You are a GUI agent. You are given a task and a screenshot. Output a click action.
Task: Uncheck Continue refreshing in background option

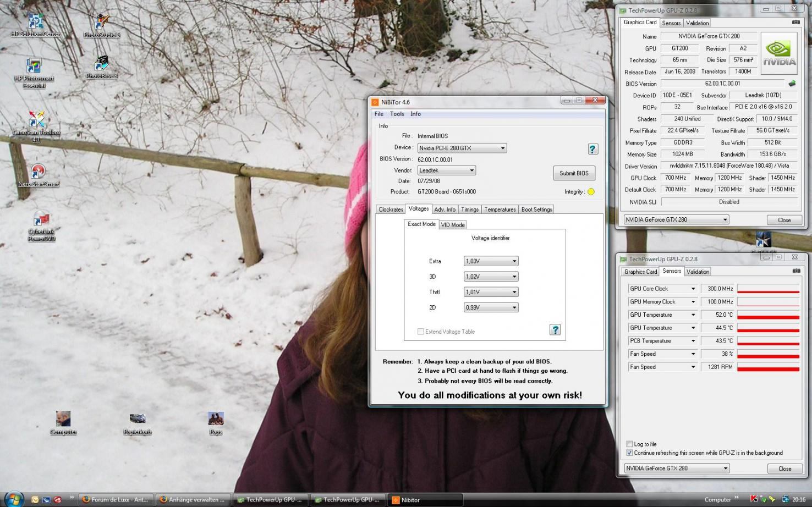[x=629, y=453]
